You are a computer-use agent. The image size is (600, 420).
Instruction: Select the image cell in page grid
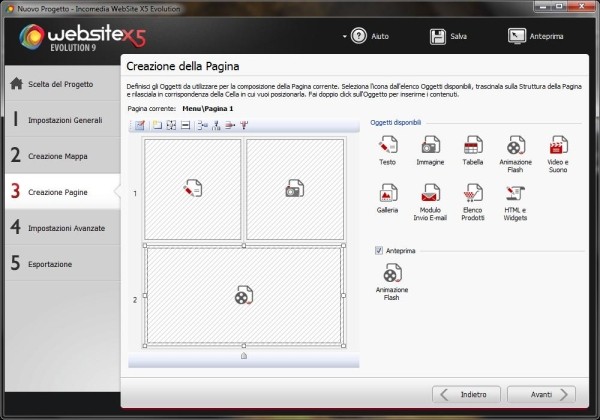tap(294, 187)
